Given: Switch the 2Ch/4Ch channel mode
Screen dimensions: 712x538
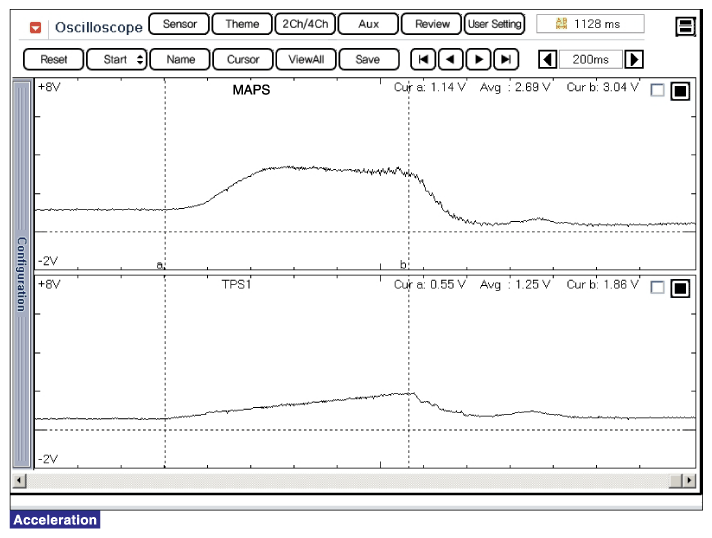Looking at the screenshot, I should [x=303, y=24].
